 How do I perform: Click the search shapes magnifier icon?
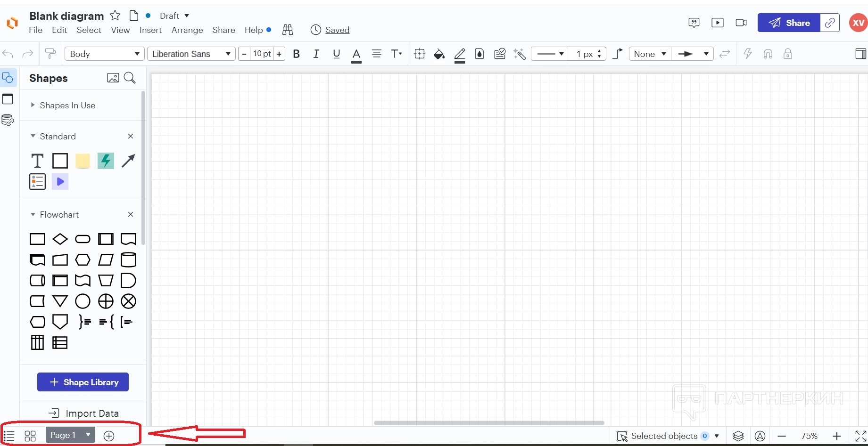point(130,78)
